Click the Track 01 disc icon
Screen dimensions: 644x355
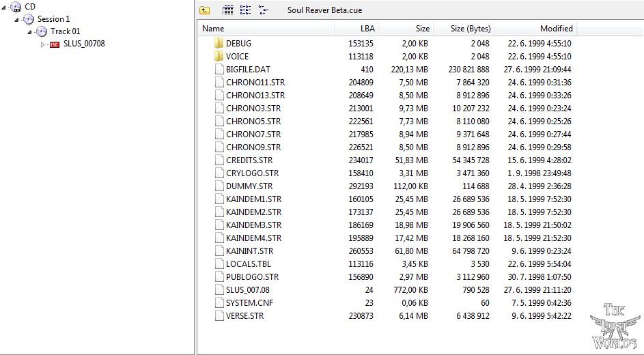[x=42, y=31]
